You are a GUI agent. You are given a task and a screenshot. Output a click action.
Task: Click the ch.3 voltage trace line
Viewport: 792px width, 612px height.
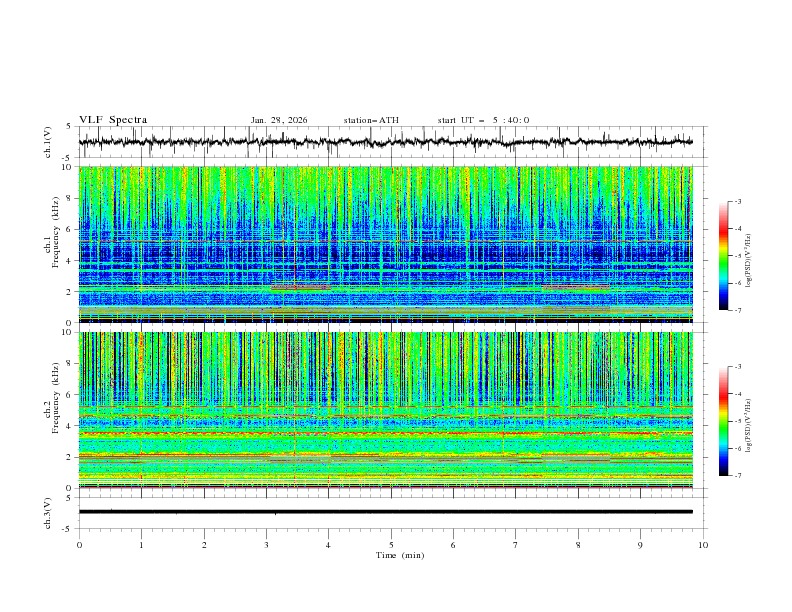(x=385, y=512)
